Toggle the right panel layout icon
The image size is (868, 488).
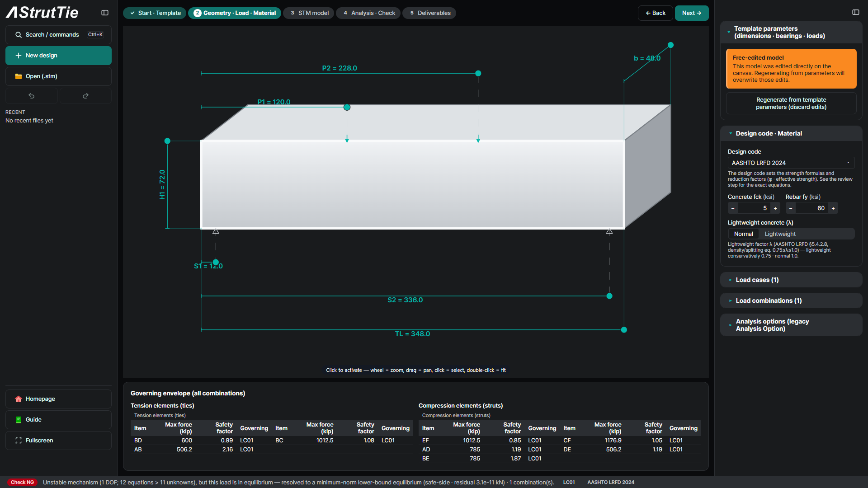click(855, 13)
